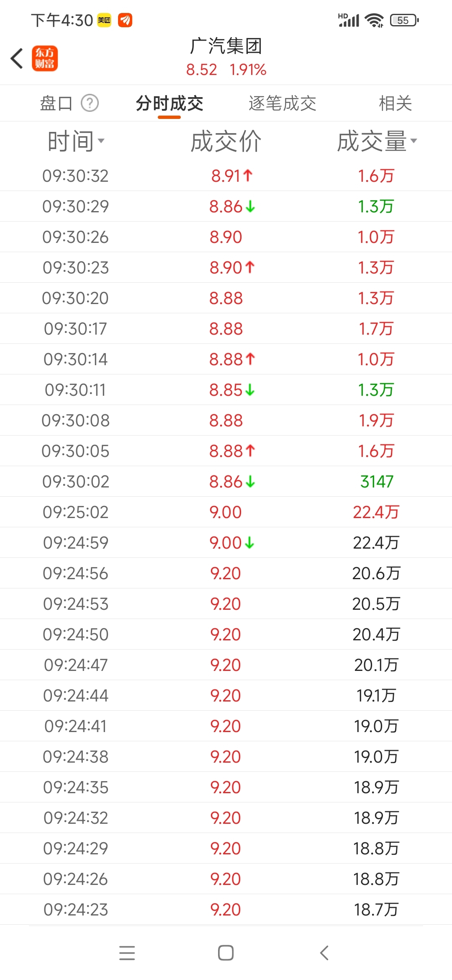
Task: Tap the battery indicator in status bar
Action: [404, 20]
